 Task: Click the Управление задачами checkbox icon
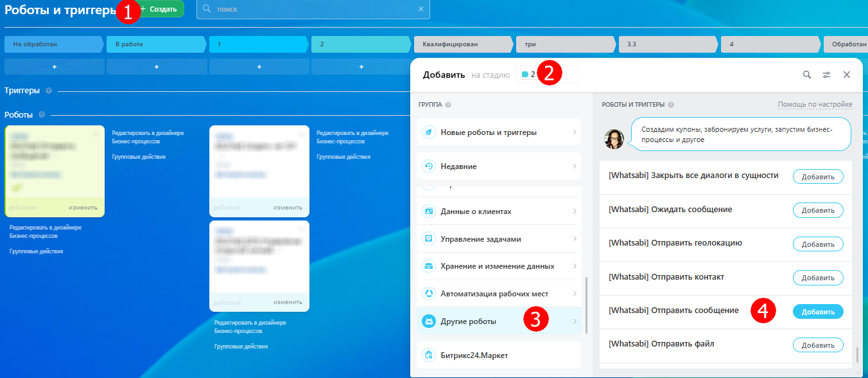click(429, 239)
